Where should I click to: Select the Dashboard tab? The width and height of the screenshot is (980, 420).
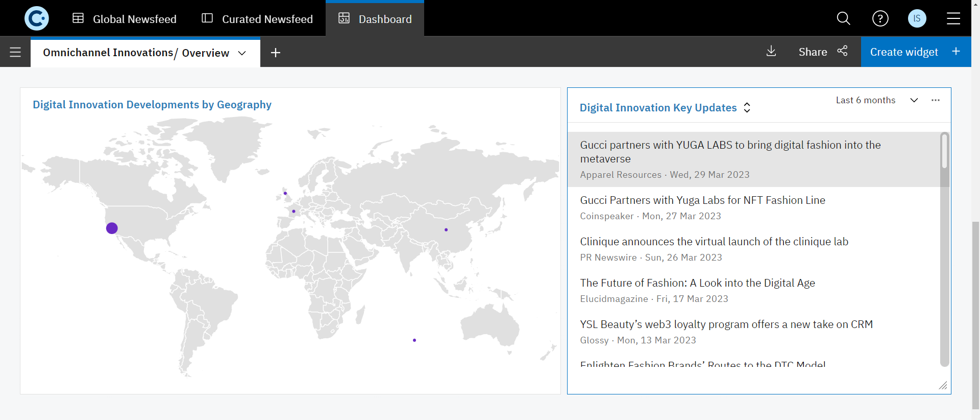tap(375, 19)
